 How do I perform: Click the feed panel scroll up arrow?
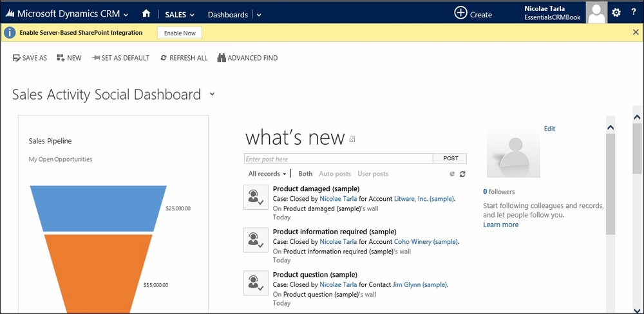coord(611,127)
